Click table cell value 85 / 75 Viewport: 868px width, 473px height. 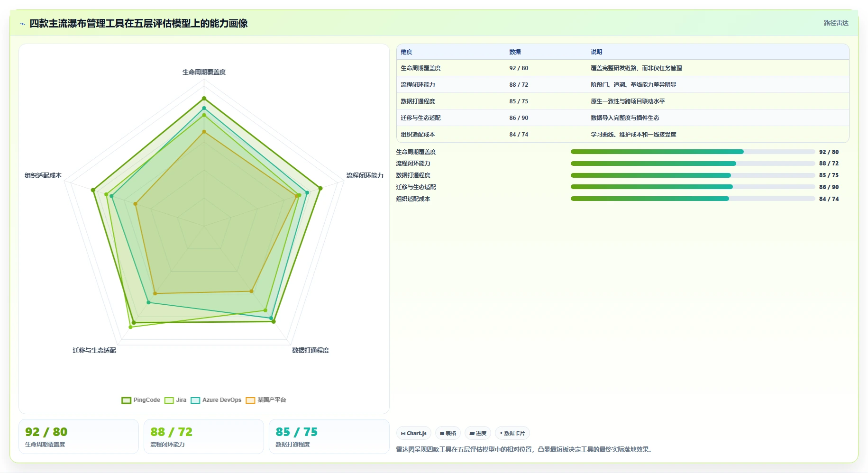(x=519, y=101)
